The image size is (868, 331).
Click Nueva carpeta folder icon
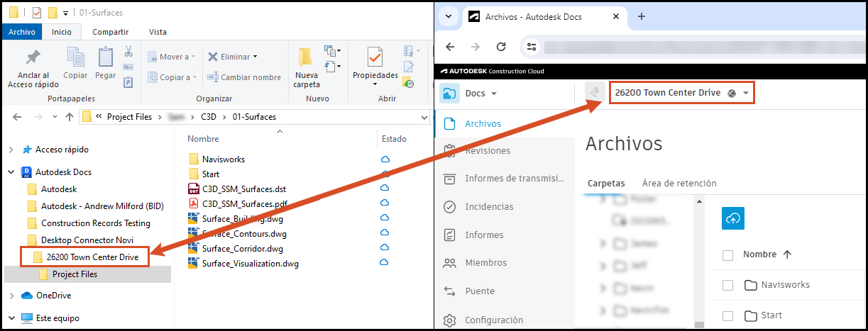(306, 57)
